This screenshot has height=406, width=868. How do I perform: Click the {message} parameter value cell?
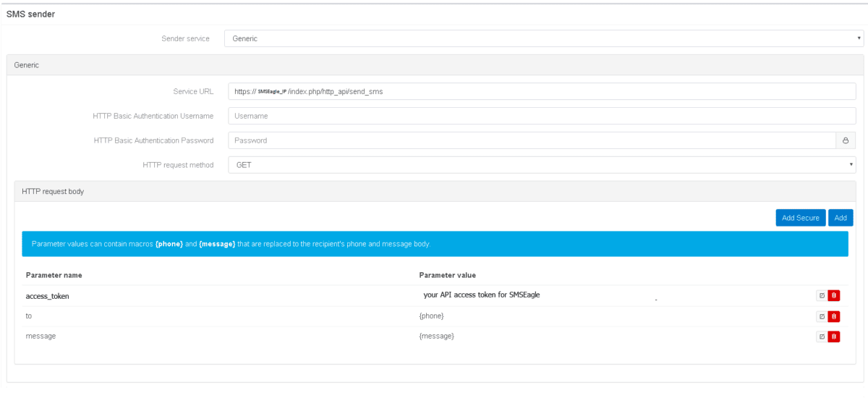pyautogui.click(x=436, y=337)
